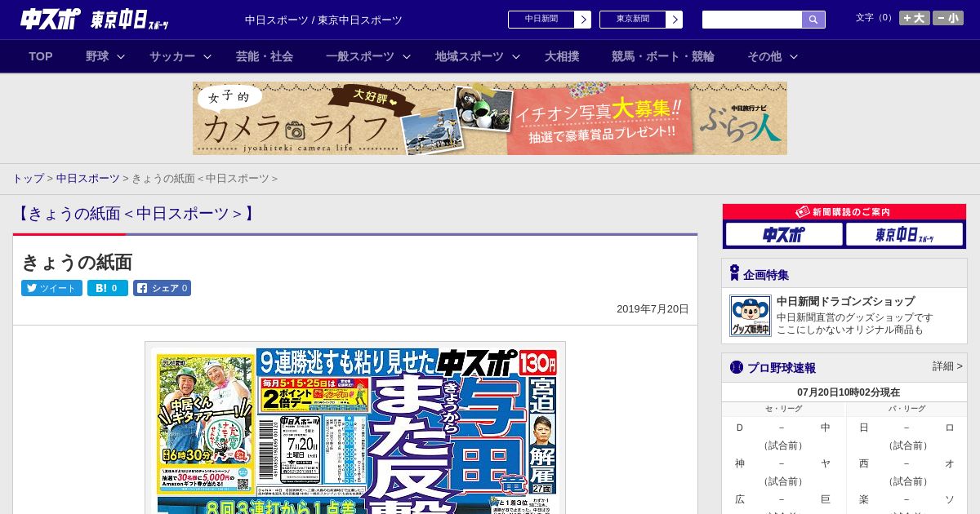The height and width of the screenshot is (514, 980).
Task: Click the プロ野球速報 baseball icon
Action: [736, 367]
